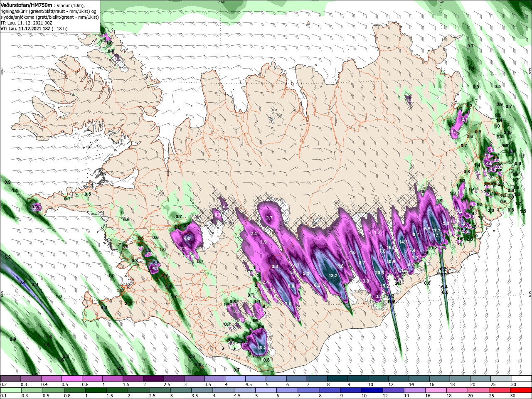Click the 8.4 value offshore to the west
This screenshot has width=532, height=399.
tap(23, 282)
